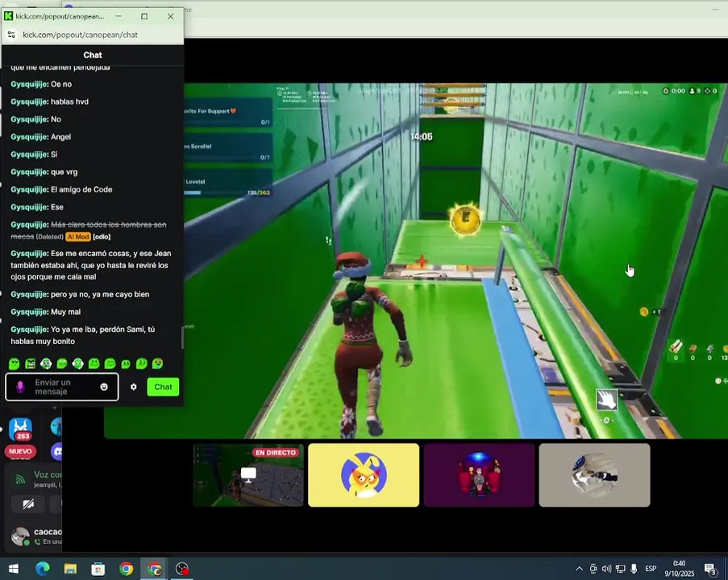Open the recording app icon with red dot
Screen dimensions: 728x580
pos(182,569)
